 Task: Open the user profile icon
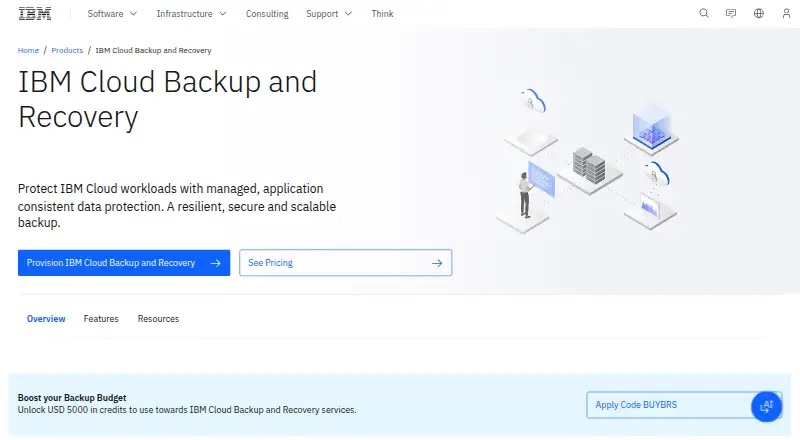point(786,13)
